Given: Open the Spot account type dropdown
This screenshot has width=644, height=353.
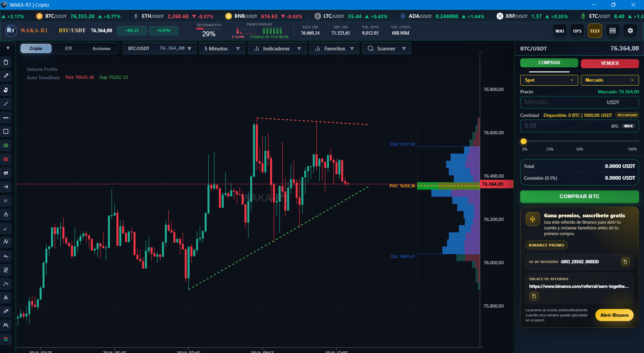Looking at the screenshot, I should click(x=549, y=80).
